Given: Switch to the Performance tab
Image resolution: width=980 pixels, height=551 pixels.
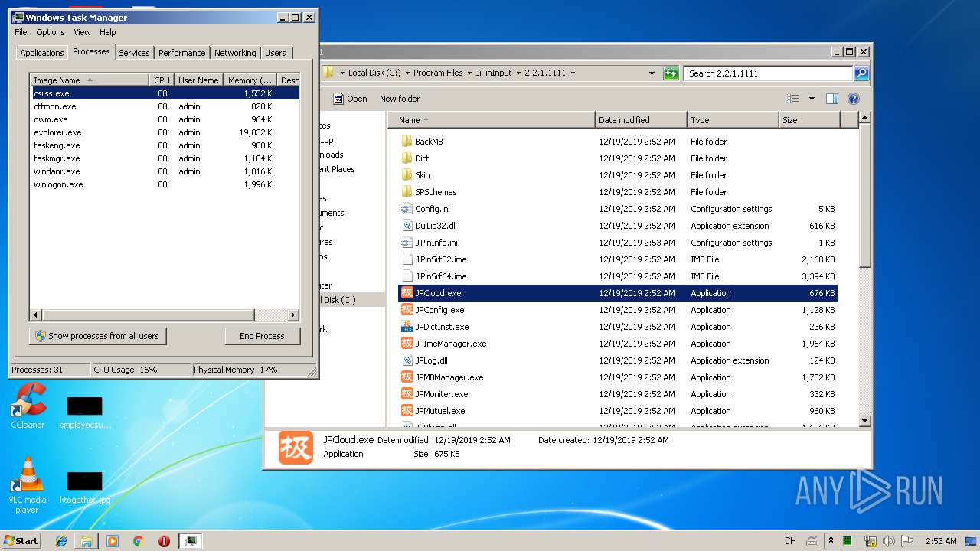Looking at the screenshot, I should point(182,53).
